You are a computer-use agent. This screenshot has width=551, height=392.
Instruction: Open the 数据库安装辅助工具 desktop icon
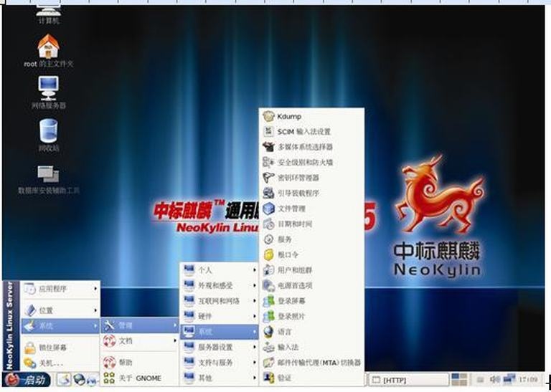tap(48, 175)
